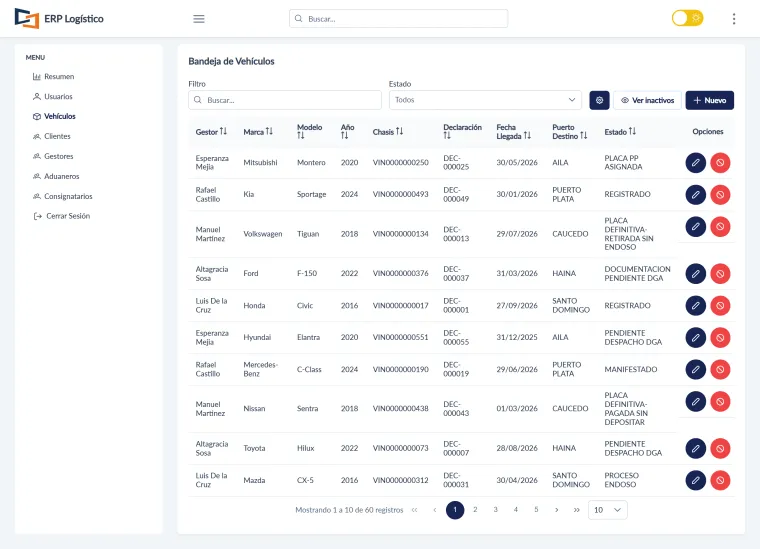Screen dimensions: 760x549
Task: Edit the Hyundai Elantra row
Action: [x=695, y=338]
